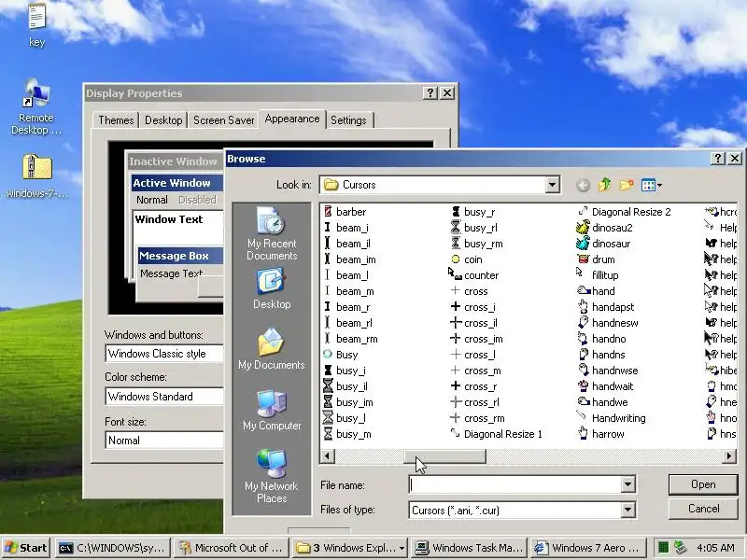Select the handno cursor file
Screen dimensions: 747x560
click(x=601, y=339)
